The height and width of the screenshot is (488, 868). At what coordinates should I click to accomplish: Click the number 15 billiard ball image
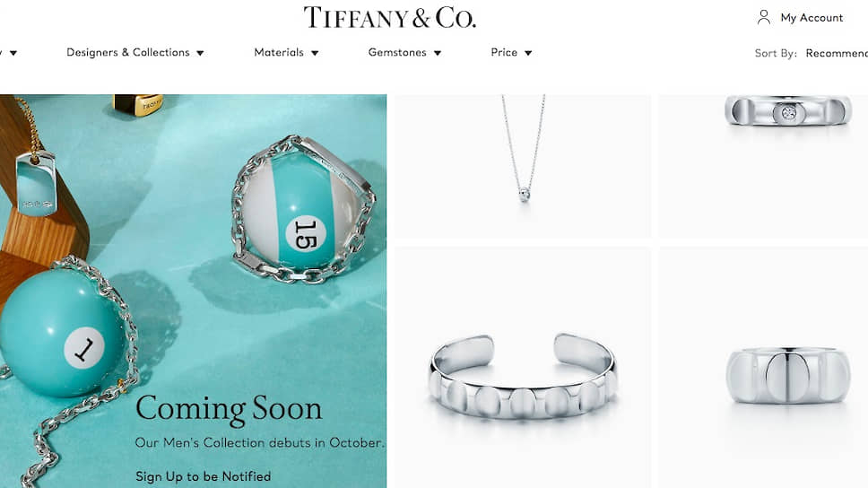303,209
